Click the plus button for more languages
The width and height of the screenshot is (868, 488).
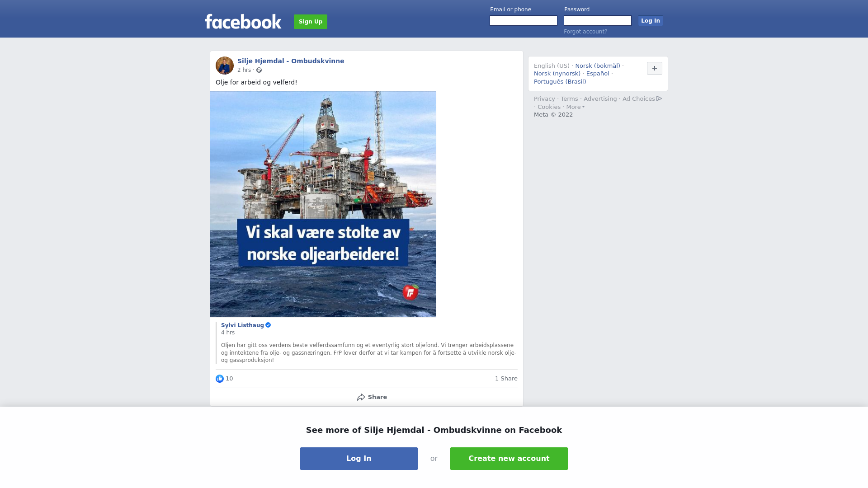(655, 68)
